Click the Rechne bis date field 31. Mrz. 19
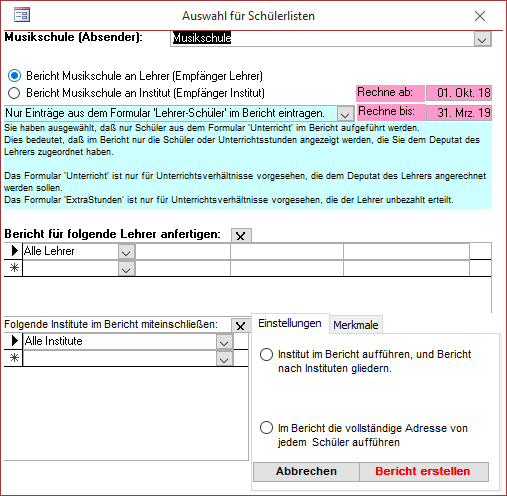507x496 pixels. click(459, 113)
